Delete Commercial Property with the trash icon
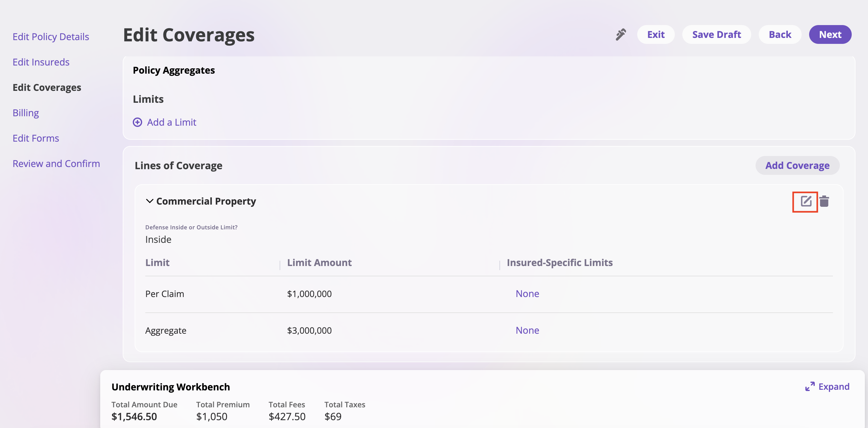The width and height of the screenshot is (868, 428). [x=824, y=201]
